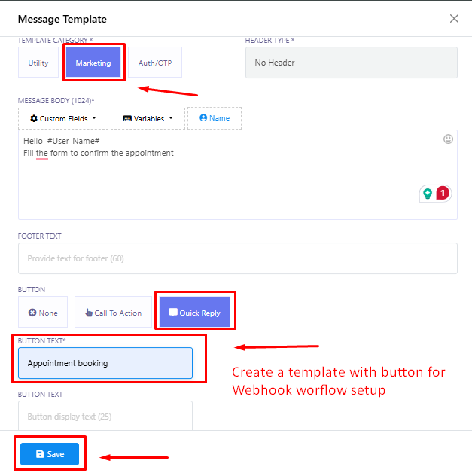Click the green Grammarly suggestion icon

click(428, 193)
